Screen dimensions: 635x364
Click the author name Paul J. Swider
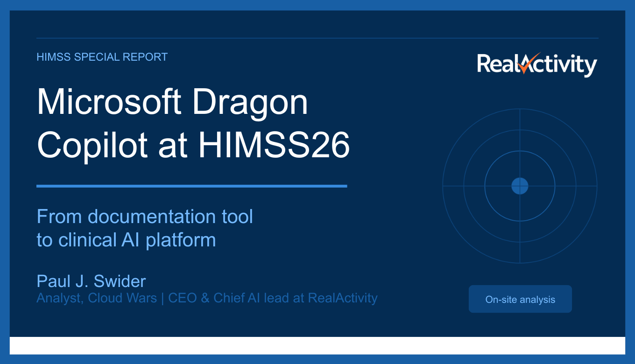coord(91,281)
